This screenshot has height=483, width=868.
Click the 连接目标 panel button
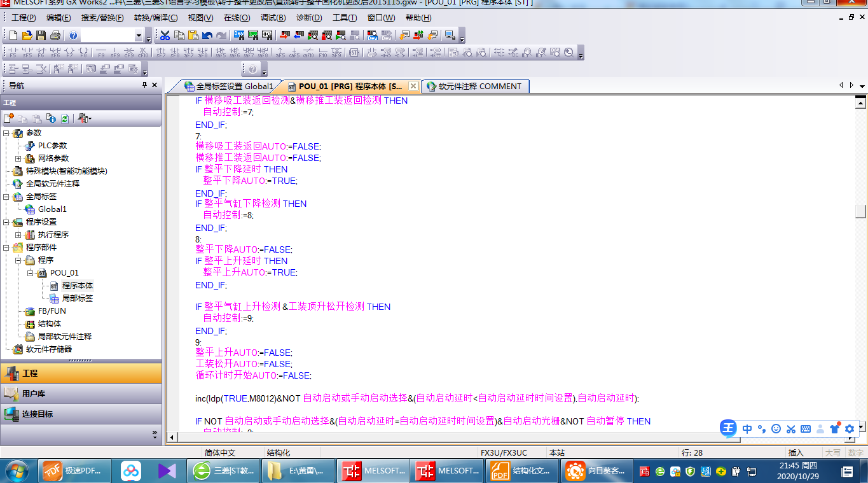coord(81,414)
